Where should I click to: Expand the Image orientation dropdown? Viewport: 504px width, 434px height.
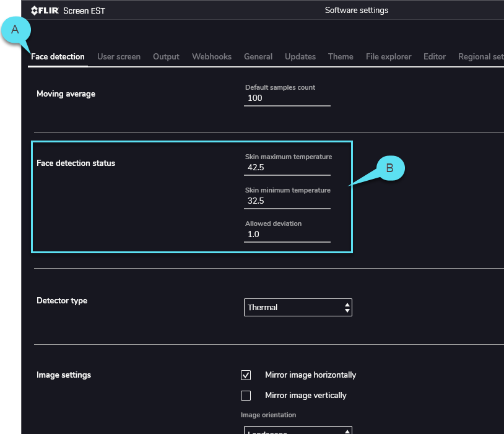point(298,430)
